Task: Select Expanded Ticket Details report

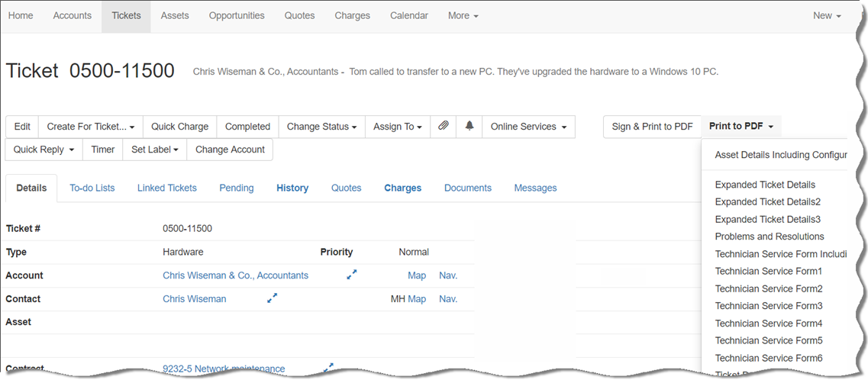Action: point(765,185)
